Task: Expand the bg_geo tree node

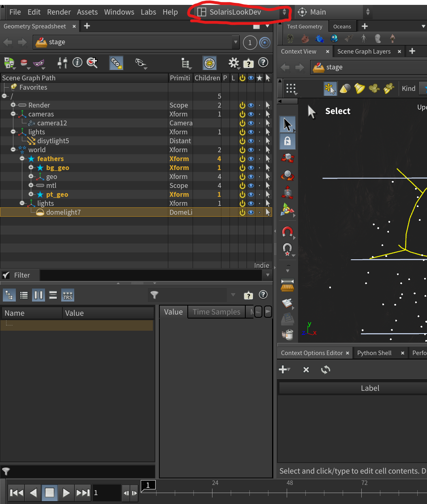Action: 31,168
